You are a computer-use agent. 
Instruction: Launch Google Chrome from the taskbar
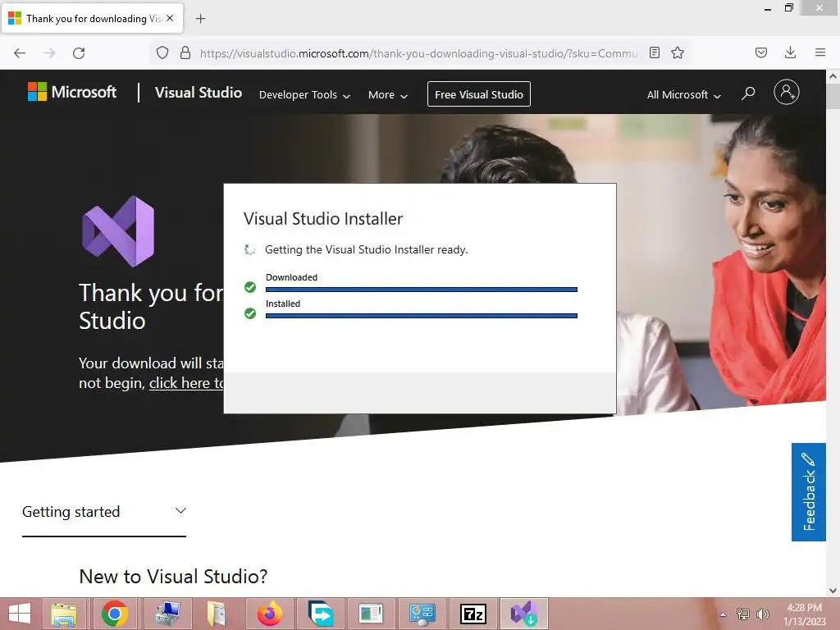[x=114, y=614]
